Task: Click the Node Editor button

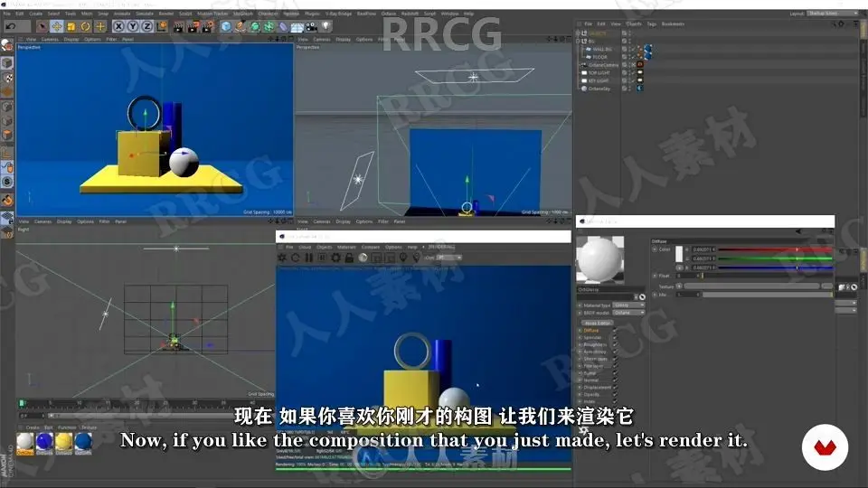Action: (598, 323)
